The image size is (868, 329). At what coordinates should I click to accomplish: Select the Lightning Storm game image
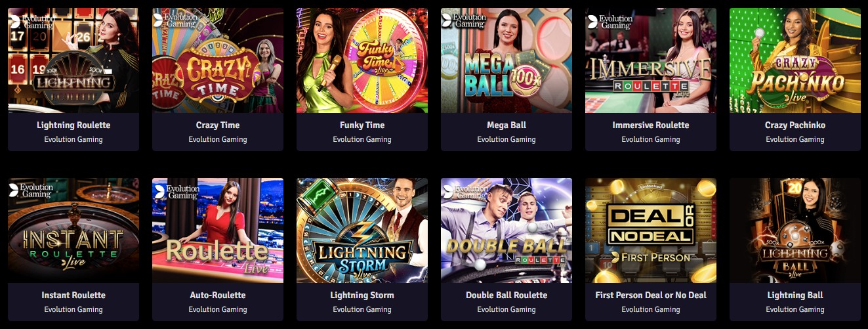pyautogui.click(x=362, y=230)
